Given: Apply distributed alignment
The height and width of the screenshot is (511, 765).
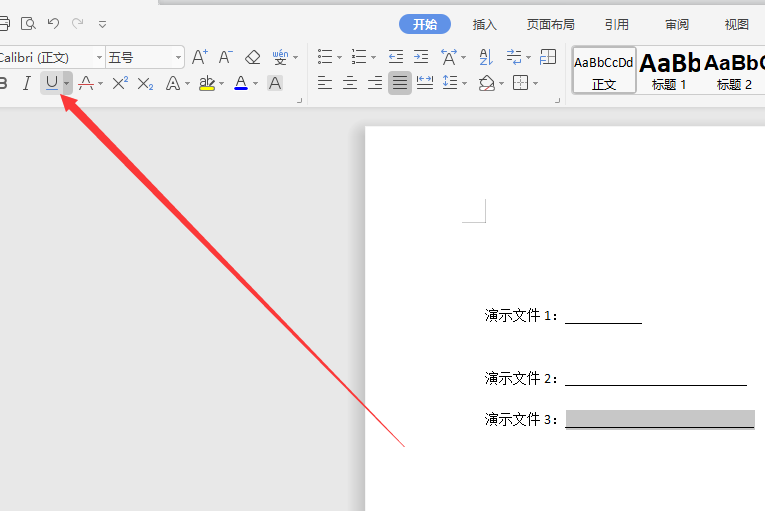Looking at the screenshot, I should point(425,83).
